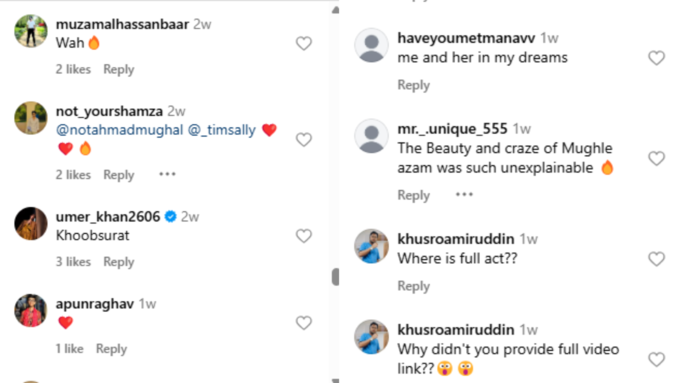This screenshot has height=383, width=680.
Task: Like umer_khan2606's "Khoobsurat" comment
Action: [x=304, y=236]
